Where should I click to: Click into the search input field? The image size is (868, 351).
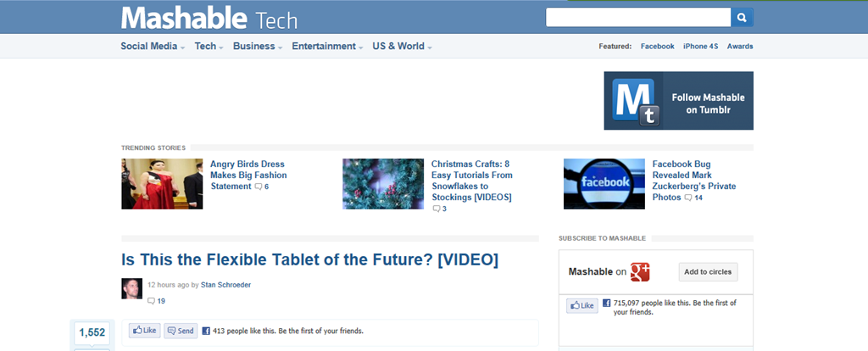(638, 17)
